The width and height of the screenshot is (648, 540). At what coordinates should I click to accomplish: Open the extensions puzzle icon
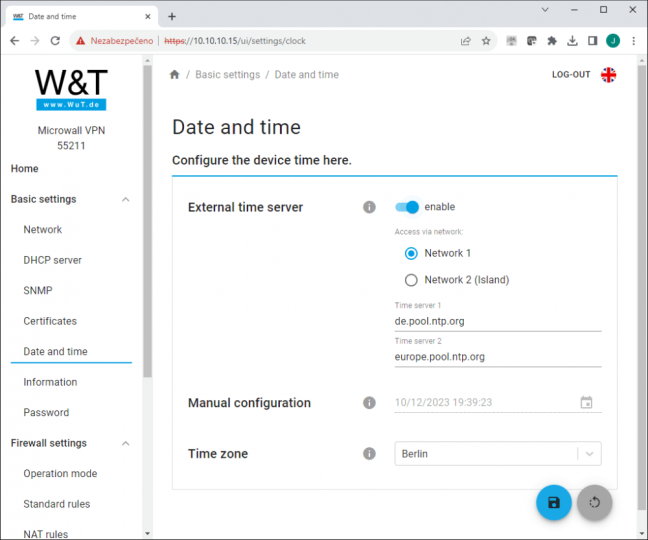click(x=552, y=40)
